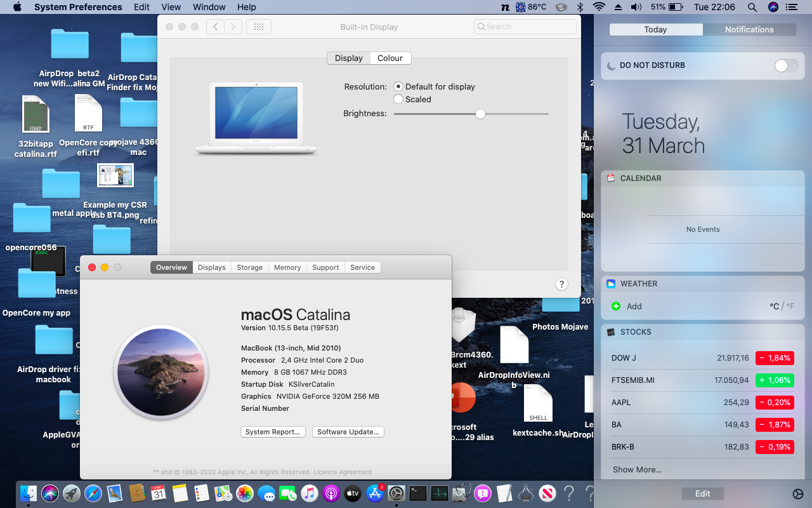The height and width of the screenshot is (508, 812).
Task: Open FaceTime app in Dock
Action: click(x=288, y=493)
